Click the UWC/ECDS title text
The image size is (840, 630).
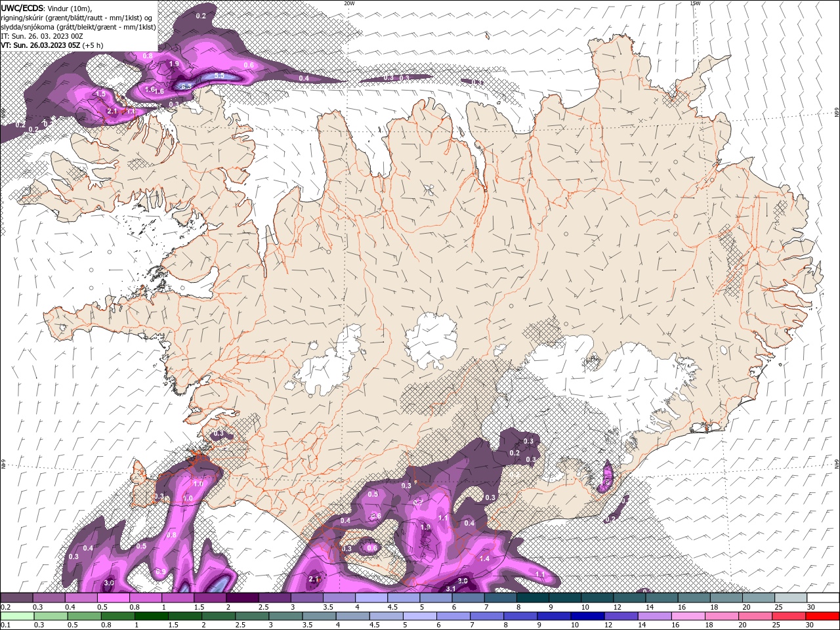(22, 7)
